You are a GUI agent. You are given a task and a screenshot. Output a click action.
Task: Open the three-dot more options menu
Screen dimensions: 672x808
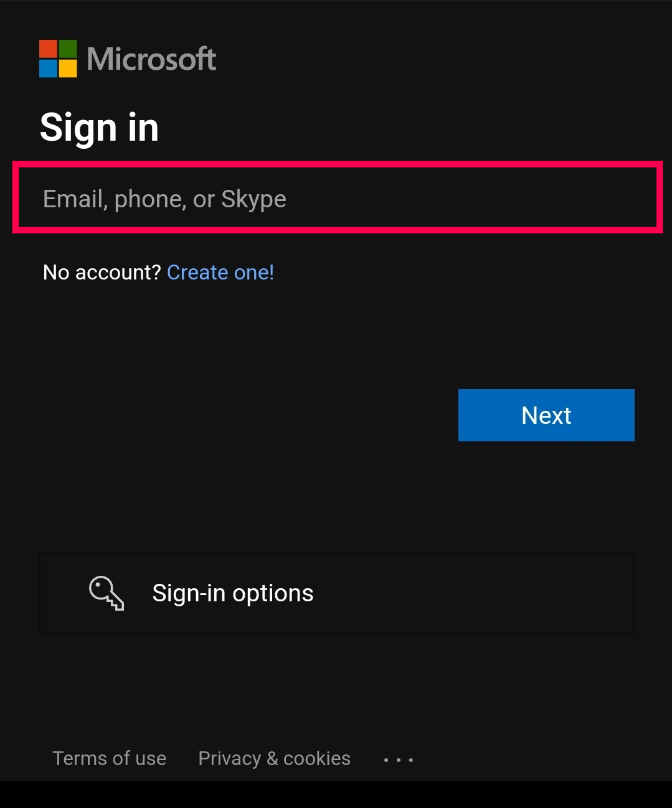click(x=399, y=759)
